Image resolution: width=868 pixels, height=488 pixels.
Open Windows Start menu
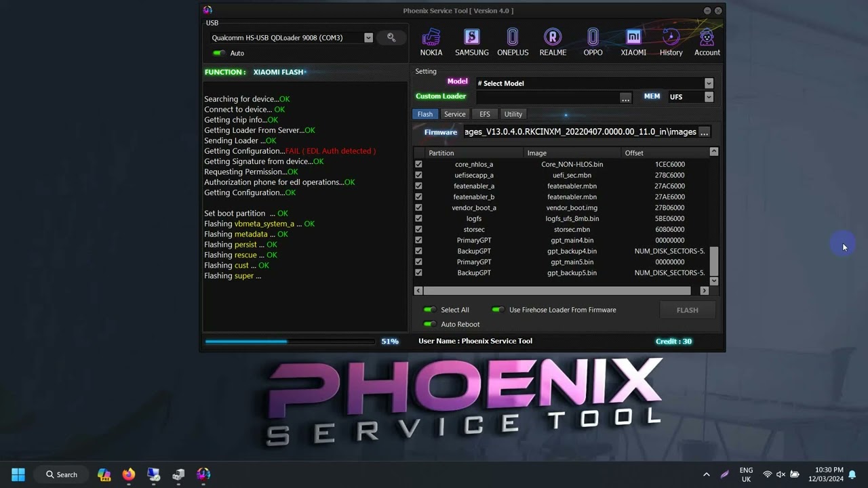pos(18,474)
